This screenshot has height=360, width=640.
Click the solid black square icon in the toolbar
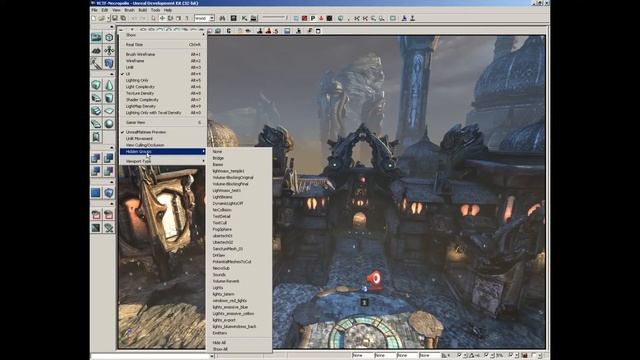pyautogui.click(x=329, y=18)
